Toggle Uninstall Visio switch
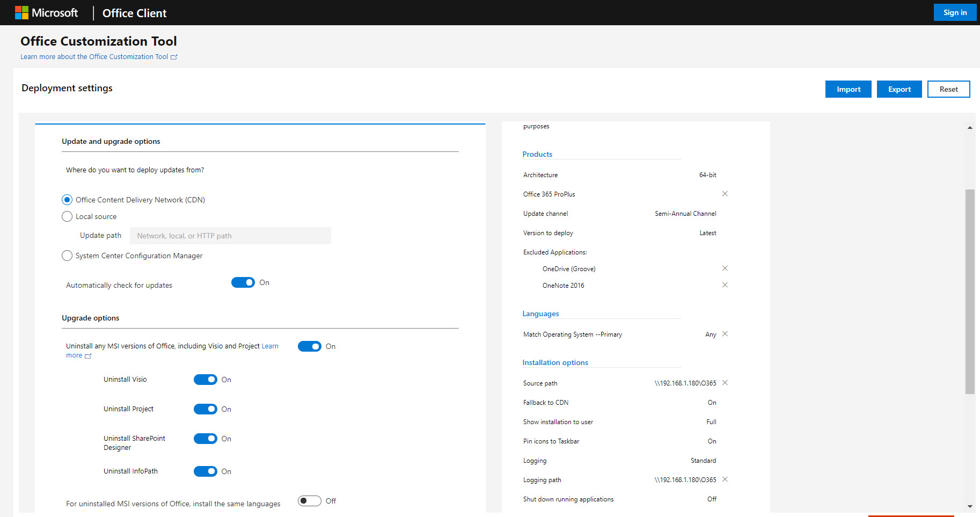This screenshot has width=980, height=517. pos(206,380)
